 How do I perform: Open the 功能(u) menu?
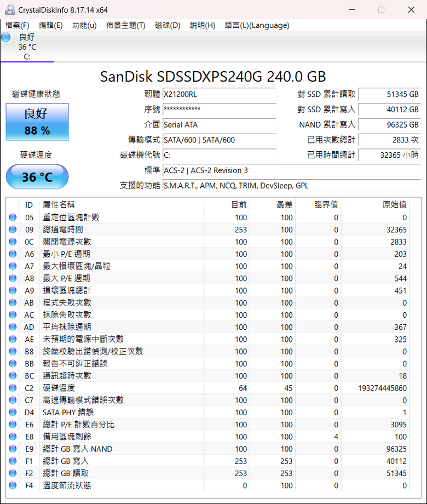[84, 25]
